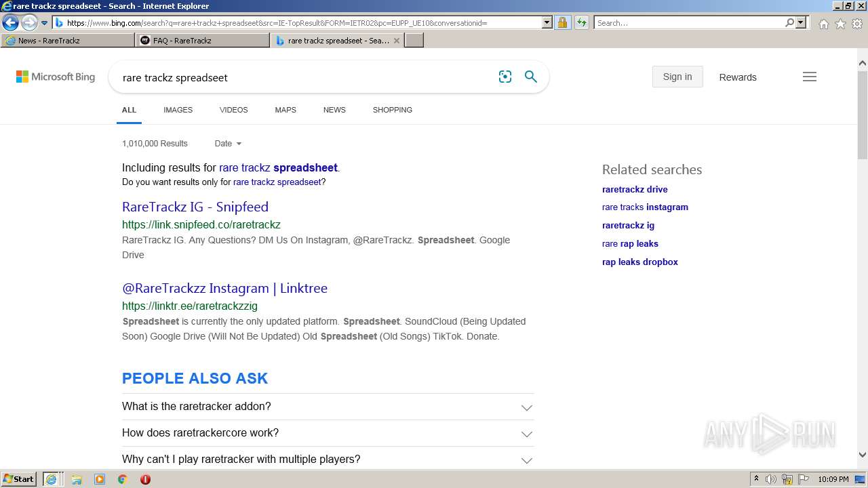This screenshot has height=488, width=868.
Task: Expand 'What is the raretracker addon?'
Action: click(x=328, y=407)
